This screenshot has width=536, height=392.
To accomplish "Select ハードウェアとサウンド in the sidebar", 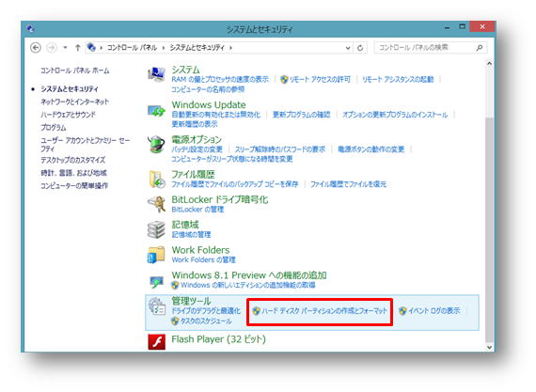I will [x=68, y=114].
